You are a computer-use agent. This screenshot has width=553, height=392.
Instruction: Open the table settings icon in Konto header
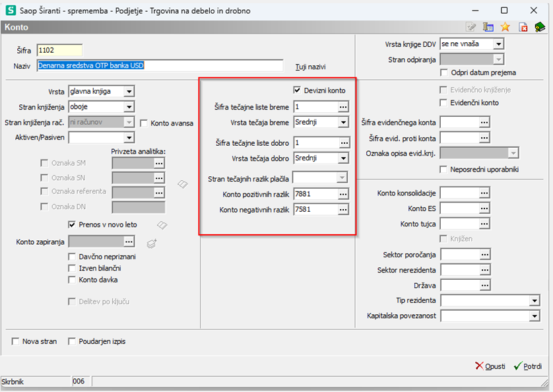click(488, 27)
